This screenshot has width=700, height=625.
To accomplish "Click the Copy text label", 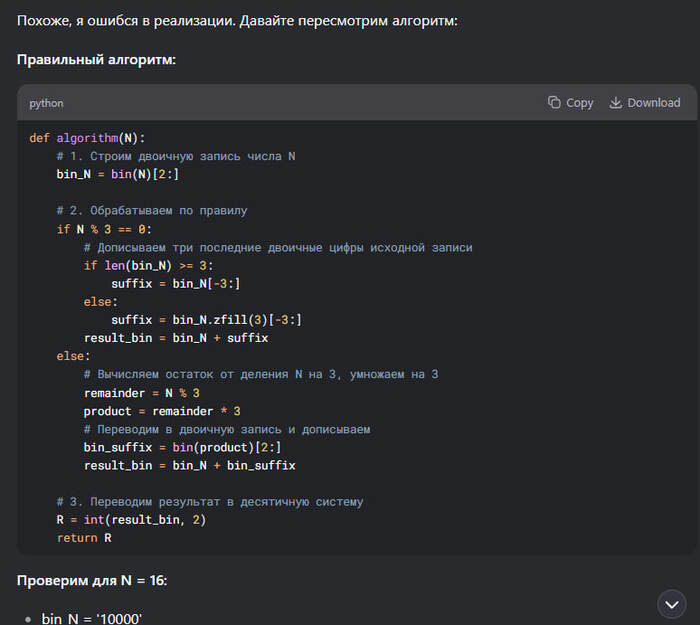I will tap(580, 103).
